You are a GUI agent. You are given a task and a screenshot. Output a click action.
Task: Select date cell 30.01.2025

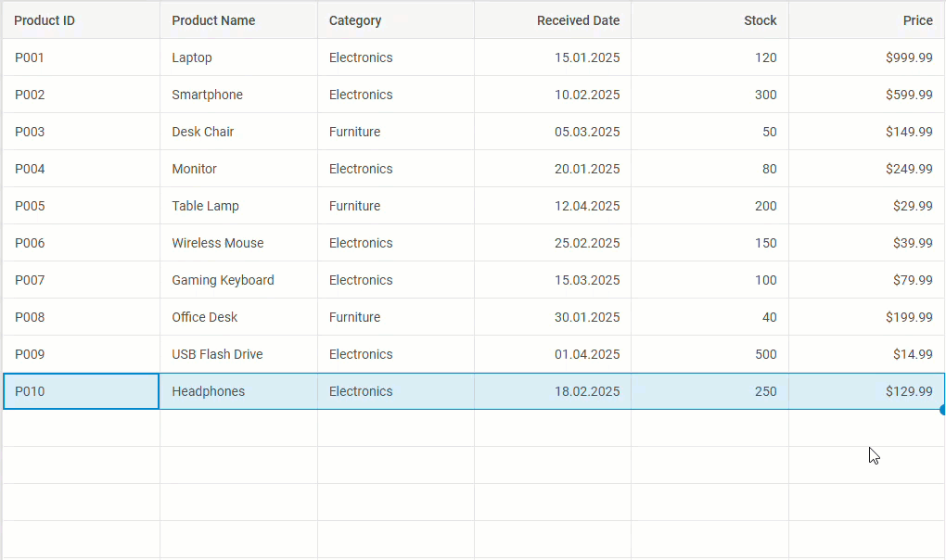click(553, 317)
